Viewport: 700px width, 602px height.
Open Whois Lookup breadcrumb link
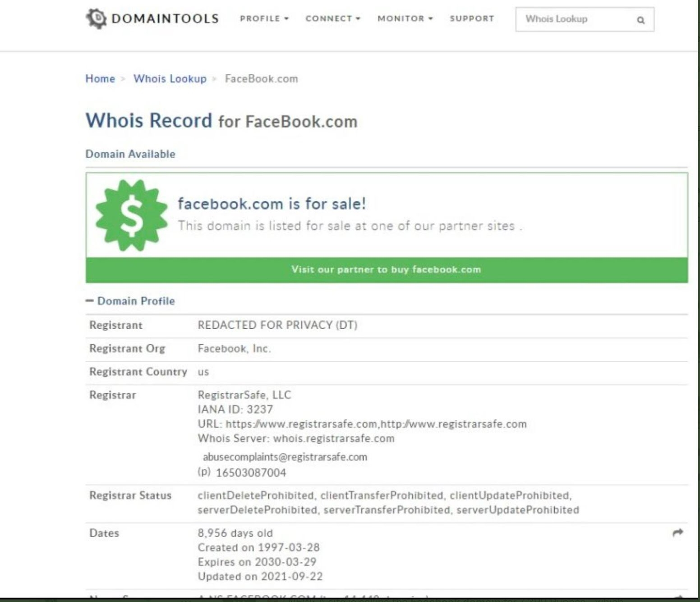[x=170, y=78]
